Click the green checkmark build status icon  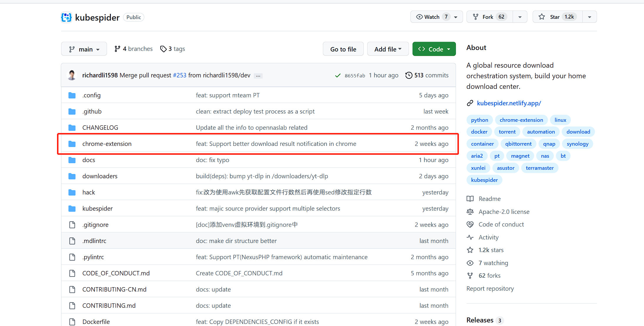pos(338,76)
